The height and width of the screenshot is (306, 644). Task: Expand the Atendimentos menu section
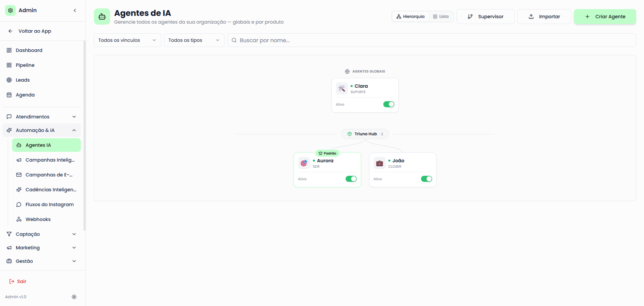click(x=42, y=117)
